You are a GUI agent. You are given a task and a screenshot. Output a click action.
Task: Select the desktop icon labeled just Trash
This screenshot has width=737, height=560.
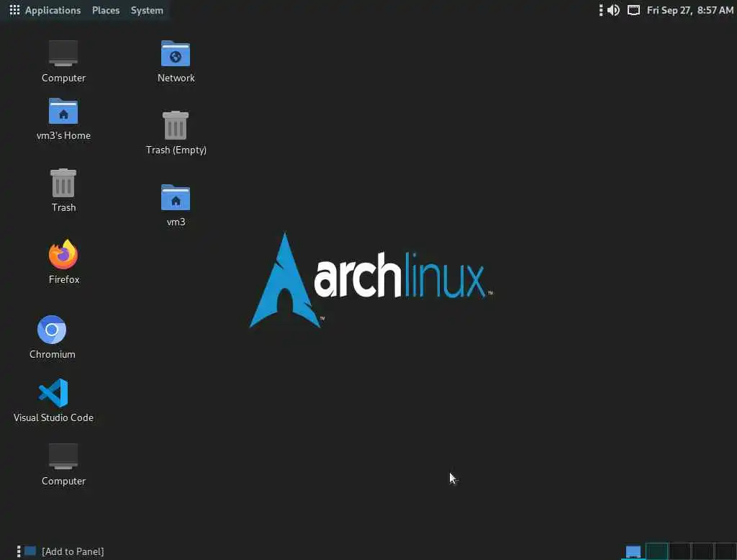[x=63, y=183]
